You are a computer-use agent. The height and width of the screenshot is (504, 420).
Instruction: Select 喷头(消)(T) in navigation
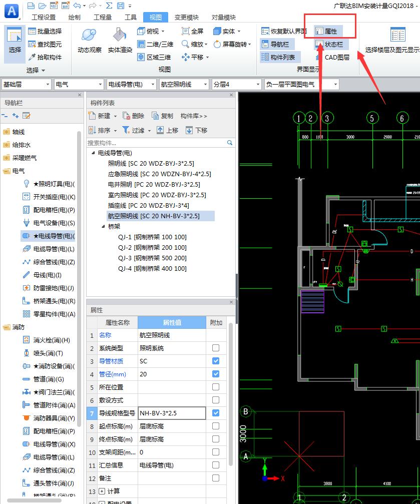point(43,353)
